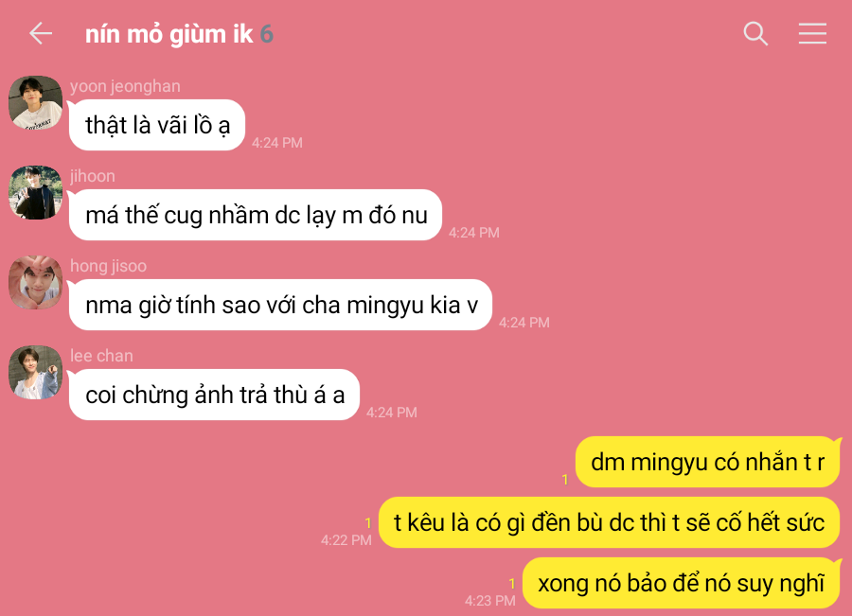The height and width of the screenshot is (616, 852).
Task: Select hong jisoo's message about mingyu
Action: 280,305
